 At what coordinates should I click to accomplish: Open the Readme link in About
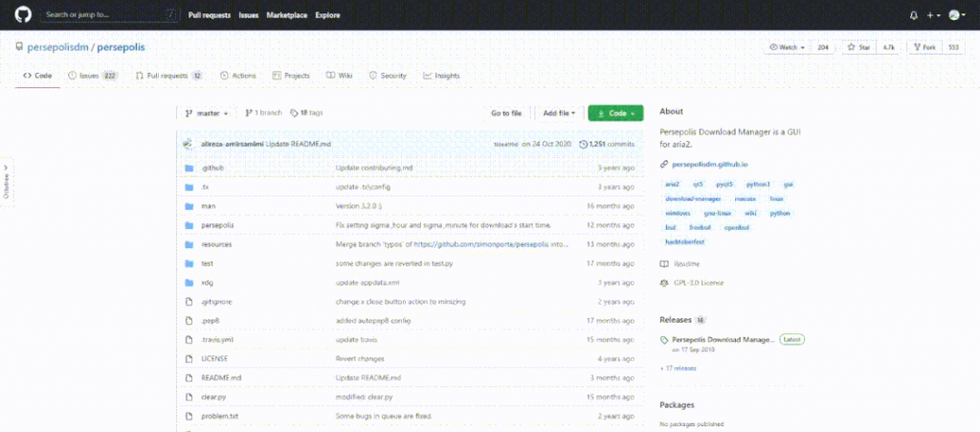(680, 263)
